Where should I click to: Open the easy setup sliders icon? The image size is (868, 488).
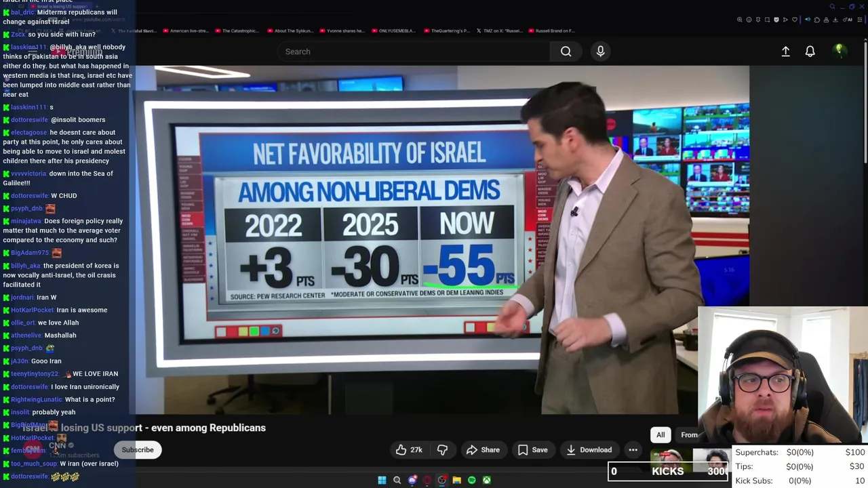click(860, 20)
